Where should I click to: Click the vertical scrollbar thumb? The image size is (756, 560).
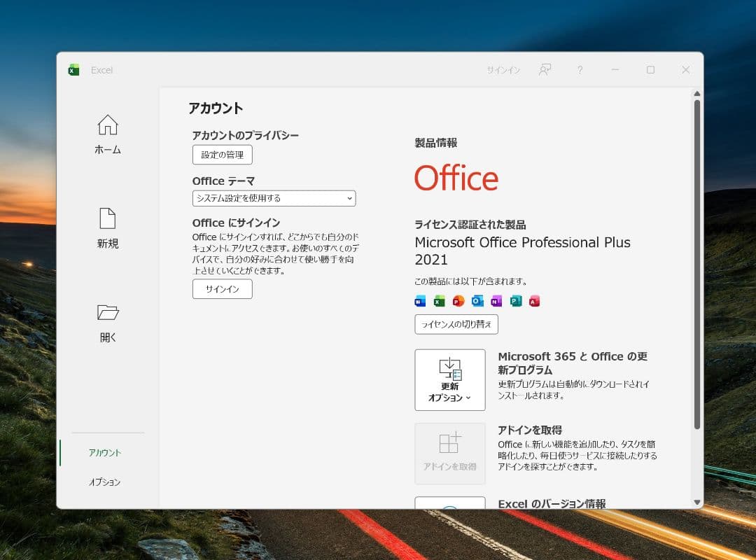pyautogui.click(x=696, y=265)
